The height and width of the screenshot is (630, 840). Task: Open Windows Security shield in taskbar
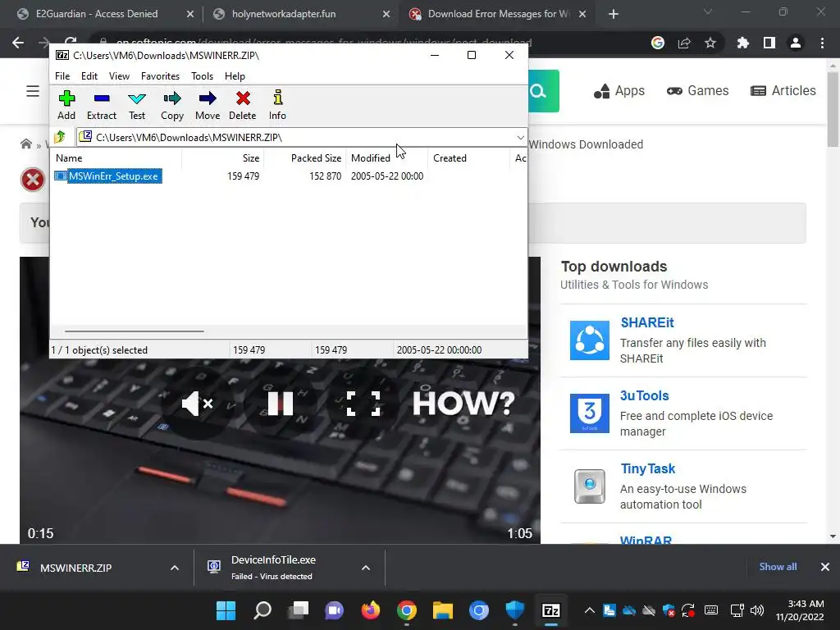515,610
